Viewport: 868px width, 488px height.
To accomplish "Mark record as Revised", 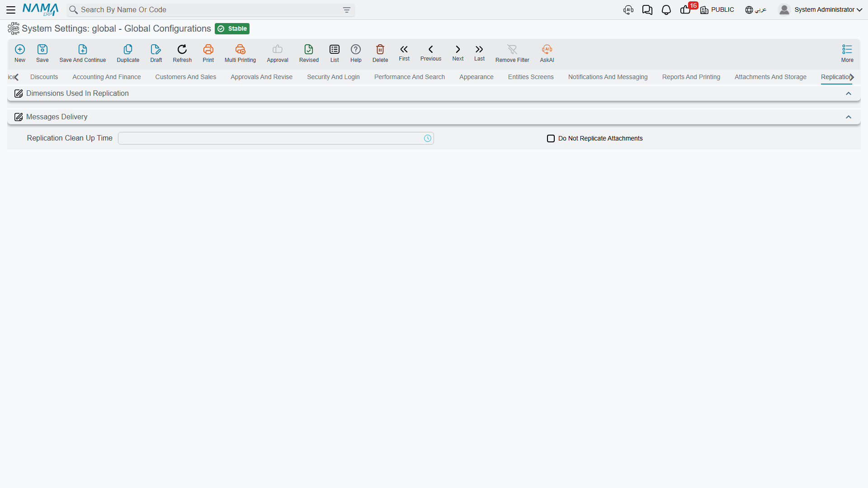I will click(309, 53).
